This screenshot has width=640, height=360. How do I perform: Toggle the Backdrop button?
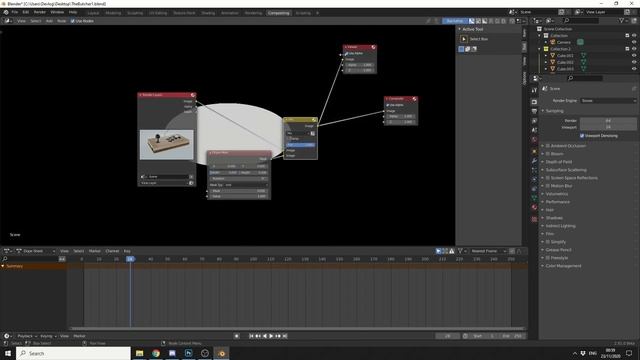click(x=455, y=21)
